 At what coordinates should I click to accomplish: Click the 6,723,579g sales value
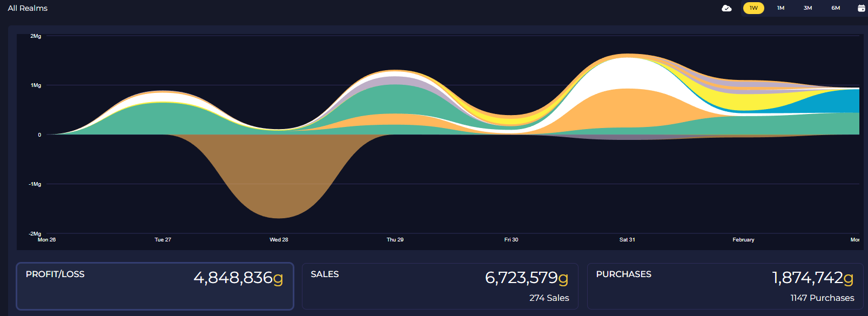click(527, 278)
